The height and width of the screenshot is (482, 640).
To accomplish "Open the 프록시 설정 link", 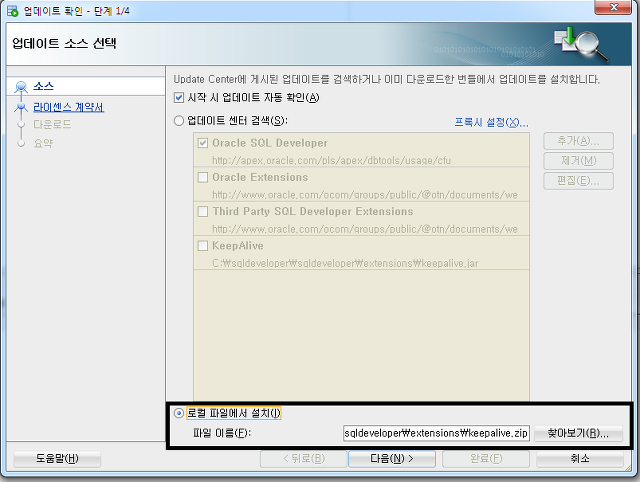I will click(491, 122).
